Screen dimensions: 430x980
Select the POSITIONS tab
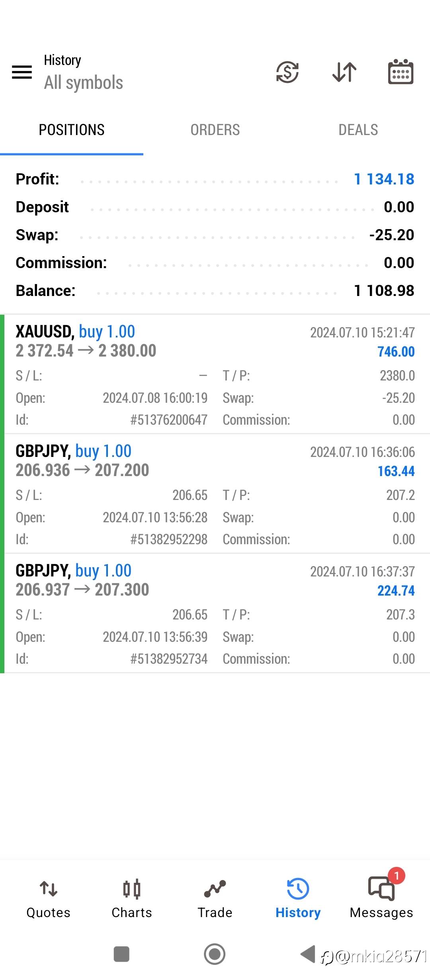click(x=72, y=130)
